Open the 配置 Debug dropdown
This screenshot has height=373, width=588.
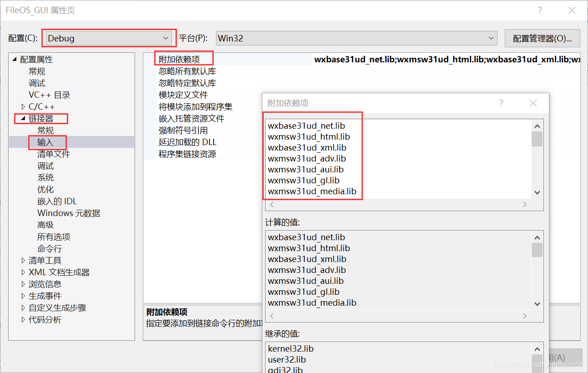click(x=108, y=38)
